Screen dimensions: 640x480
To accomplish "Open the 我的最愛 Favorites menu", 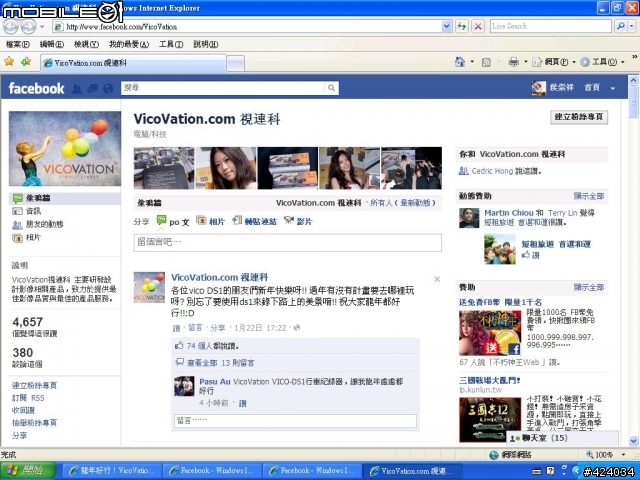I will pyautogui.click(x=129, y=44).
